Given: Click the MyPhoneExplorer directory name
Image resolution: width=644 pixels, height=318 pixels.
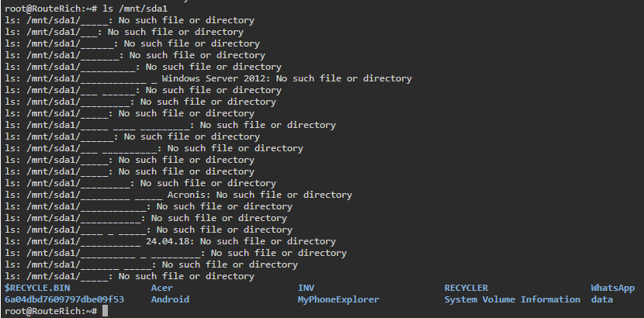Looking at the screenshot, I should (x=338, y=299).
